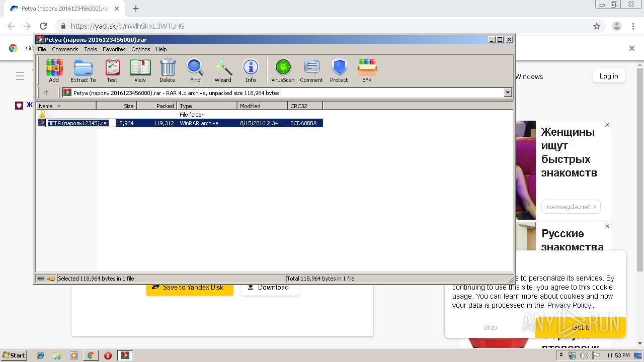Click the Add toolbar icon in WinRAR

pyautogui.click(x=54, y=70)
